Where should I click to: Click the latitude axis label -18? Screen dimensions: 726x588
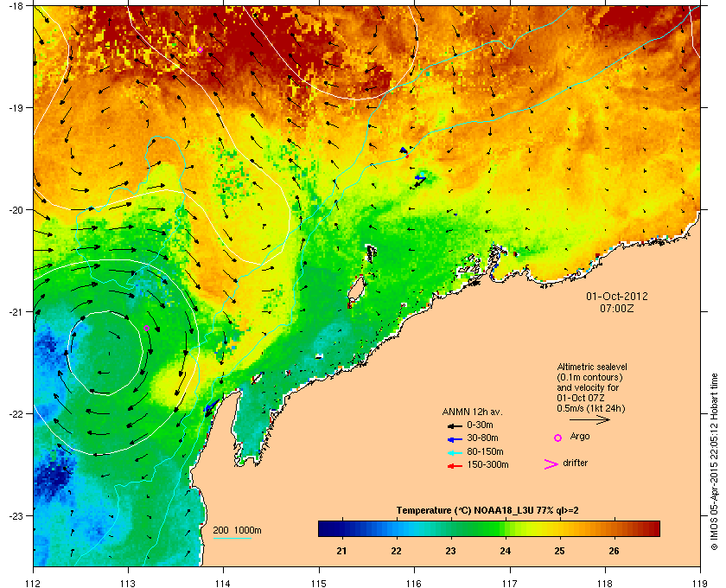[15, 5]
